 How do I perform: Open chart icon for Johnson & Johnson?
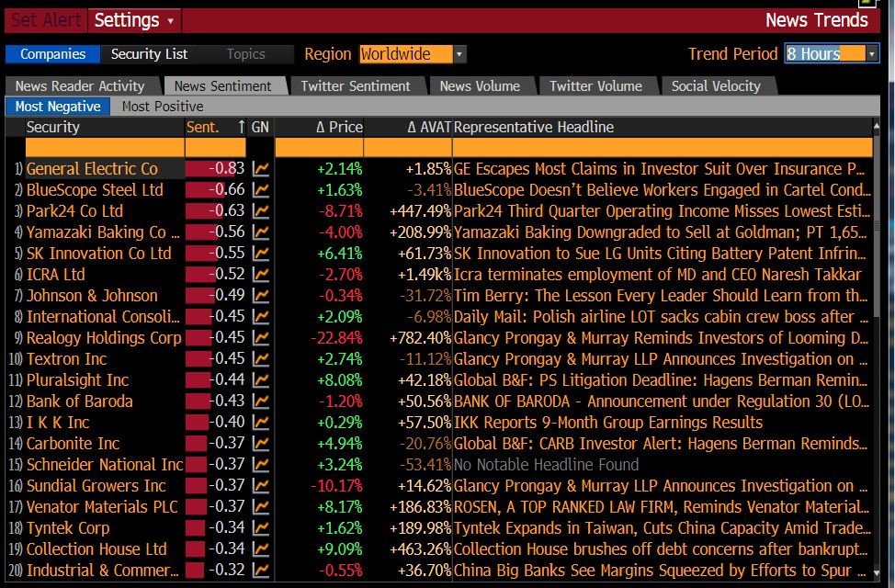(261, 296)
